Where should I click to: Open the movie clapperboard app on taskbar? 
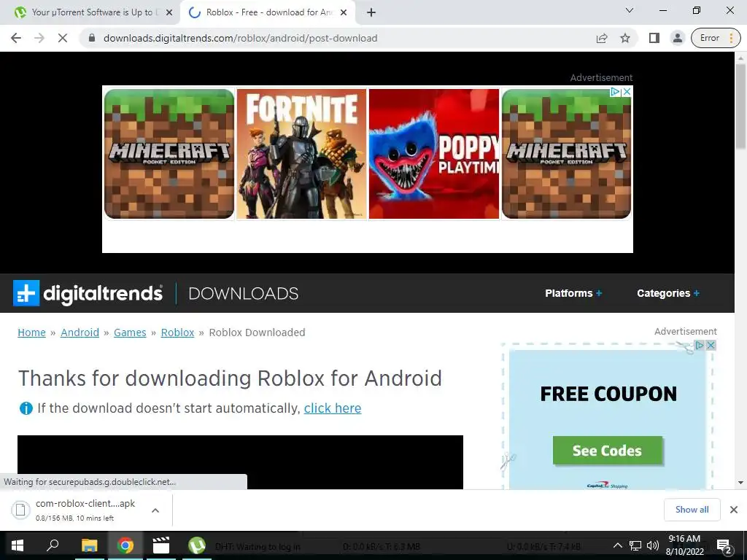[161, 545]
